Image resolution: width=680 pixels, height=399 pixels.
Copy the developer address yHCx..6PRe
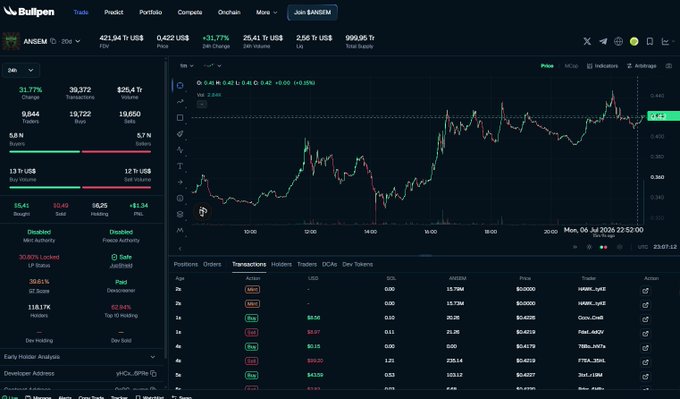153,373
